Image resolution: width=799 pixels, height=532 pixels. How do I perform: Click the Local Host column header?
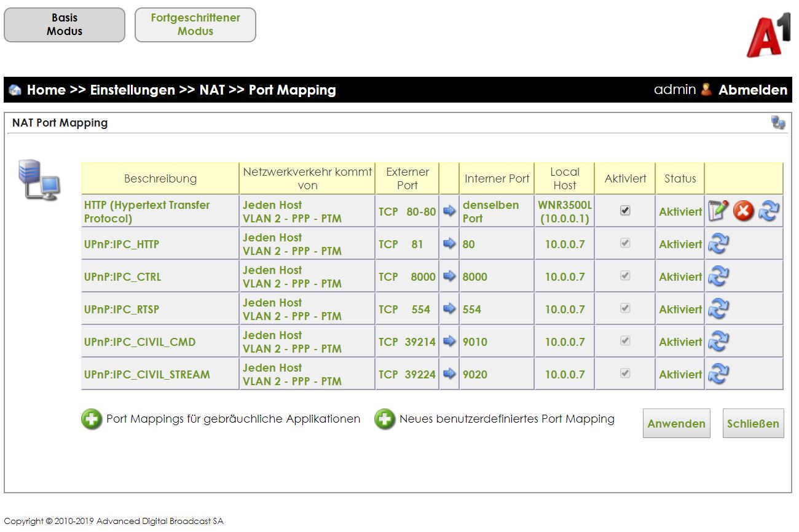click(565, 179)
